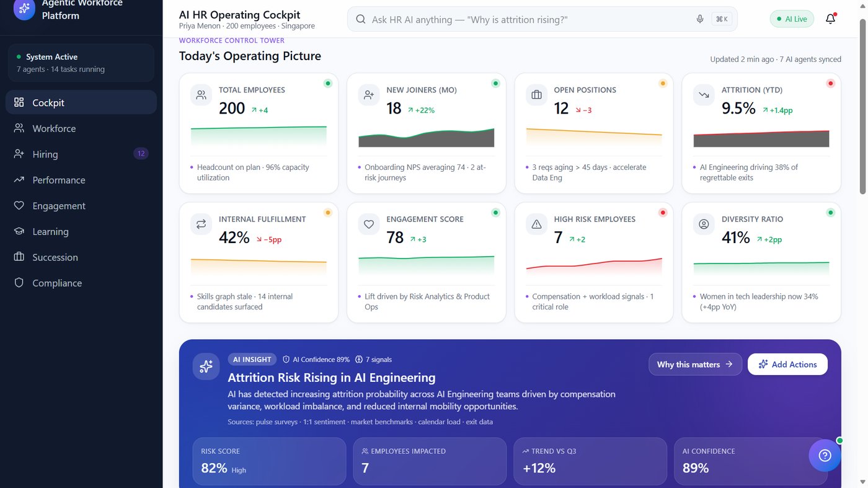This screenshot has width=868, height=488.
Task: Click the 7 signals globe icon
Action: pyautogui.click(x=359, y=360)
